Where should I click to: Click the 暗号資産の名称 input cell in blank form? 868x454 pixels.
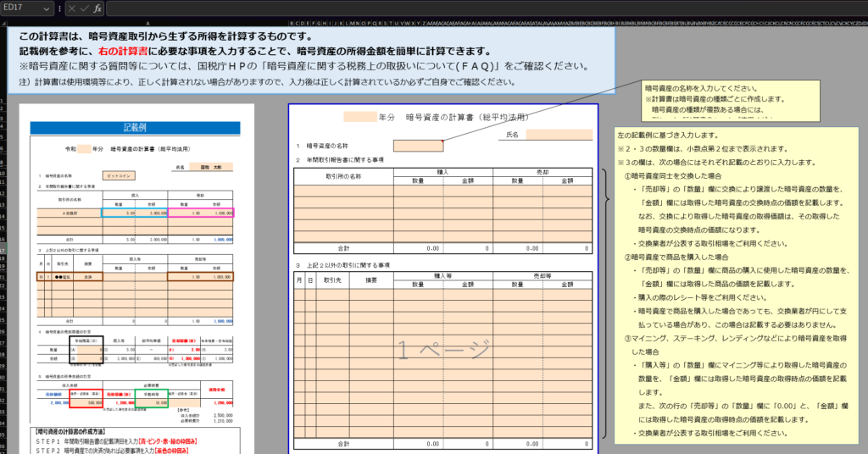(418, 146)
